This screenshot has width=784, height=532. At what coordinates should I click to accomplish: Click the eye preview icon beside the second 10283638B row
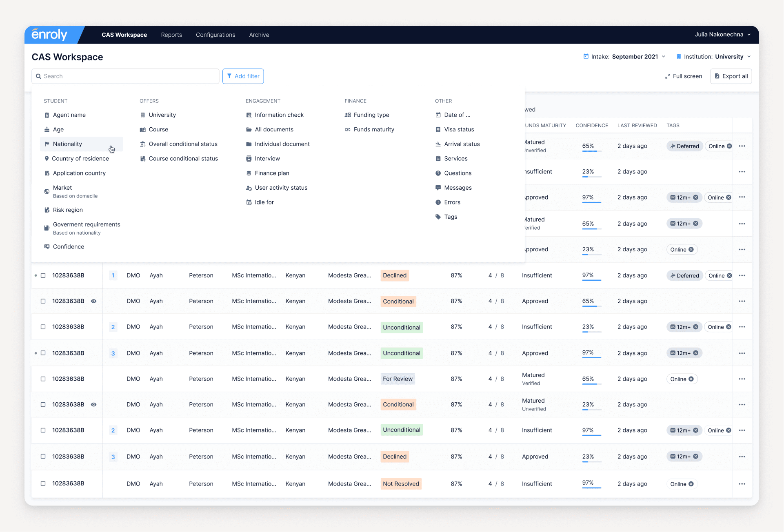tap(93, 301)
